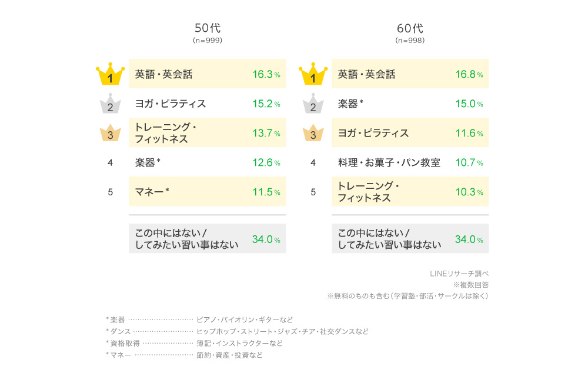The image size is (588, 376).
Task: Click the 60代 この中にはない 34.0% gray box
Action: [x=410, y=239]
